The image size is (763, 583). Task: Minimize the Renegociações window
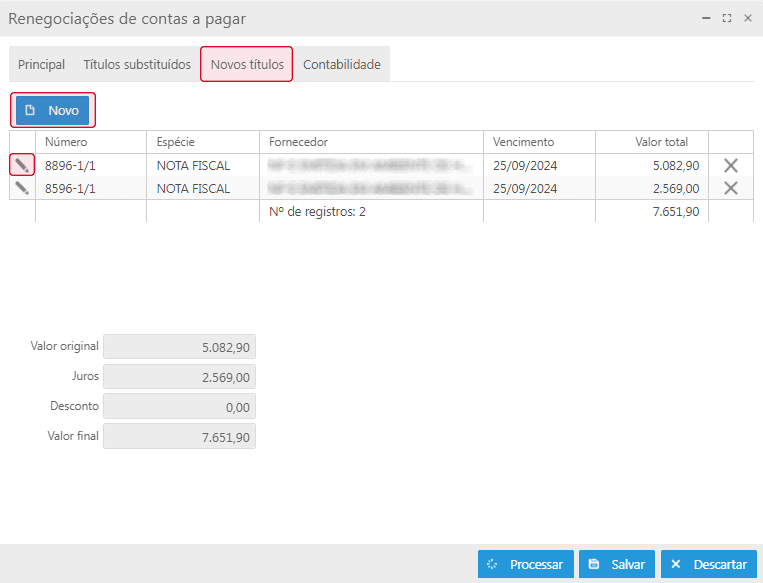pos(706,18)
